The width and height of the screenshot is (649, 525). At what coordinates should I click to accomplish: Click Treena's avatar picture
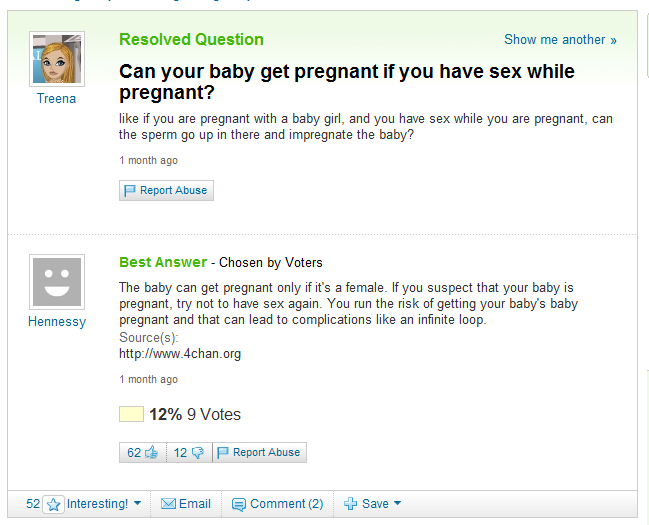click(x=57, y=59)
